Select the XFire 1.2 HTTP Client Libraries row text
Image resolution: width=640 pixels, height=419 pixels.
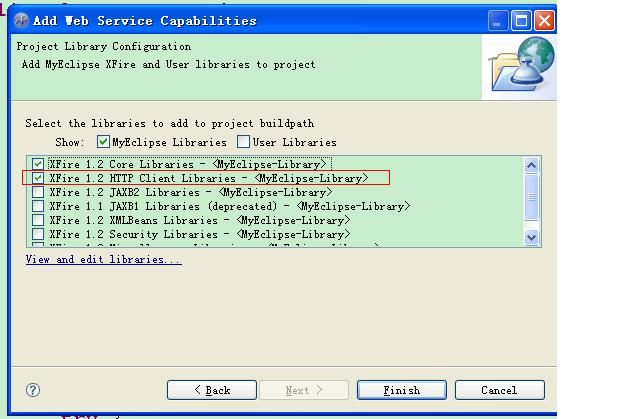click(x=209, y=178)
